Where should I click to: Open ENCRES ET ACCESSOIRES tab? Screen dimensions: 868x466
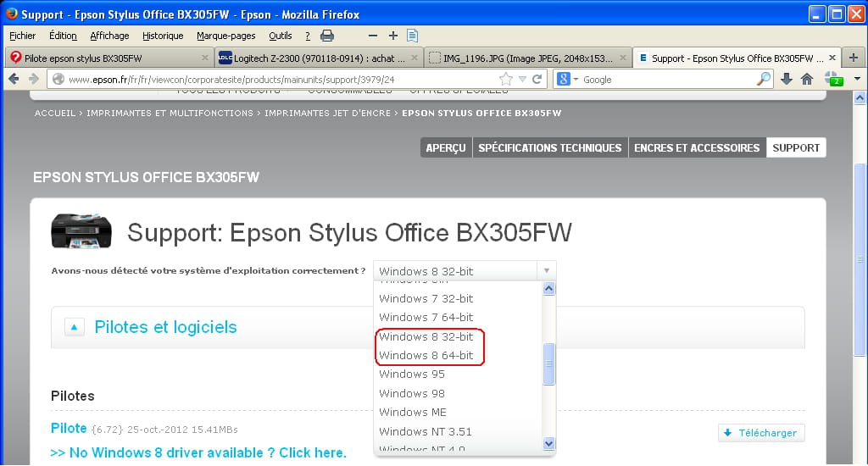[x=697, y=147]
